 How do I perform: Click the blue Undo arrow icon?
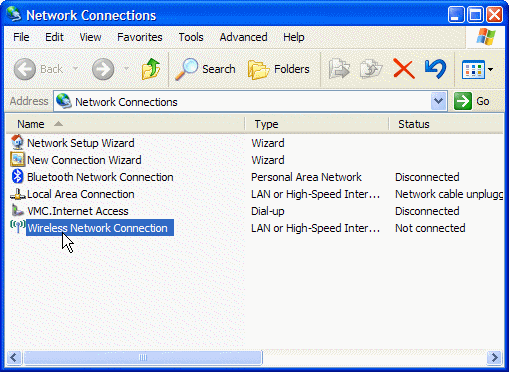tap(435, 69)
